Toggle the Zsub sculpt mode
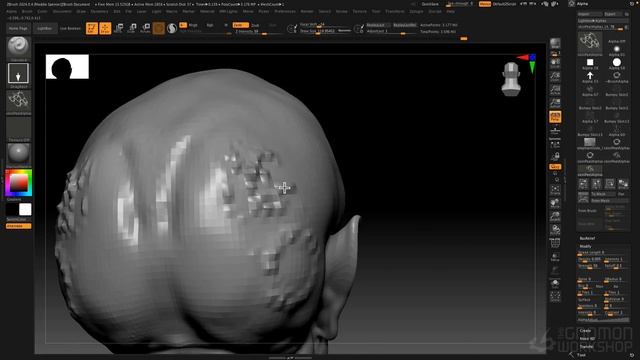This screenshot has width=640, height=360. coord(255,25)
